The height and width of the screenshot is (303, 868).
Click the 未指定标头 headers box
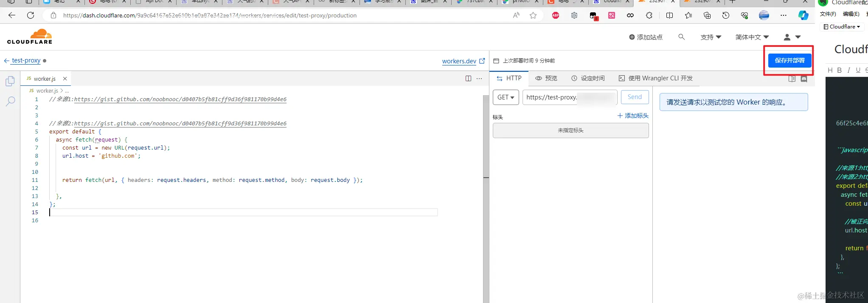pos(570,130)
